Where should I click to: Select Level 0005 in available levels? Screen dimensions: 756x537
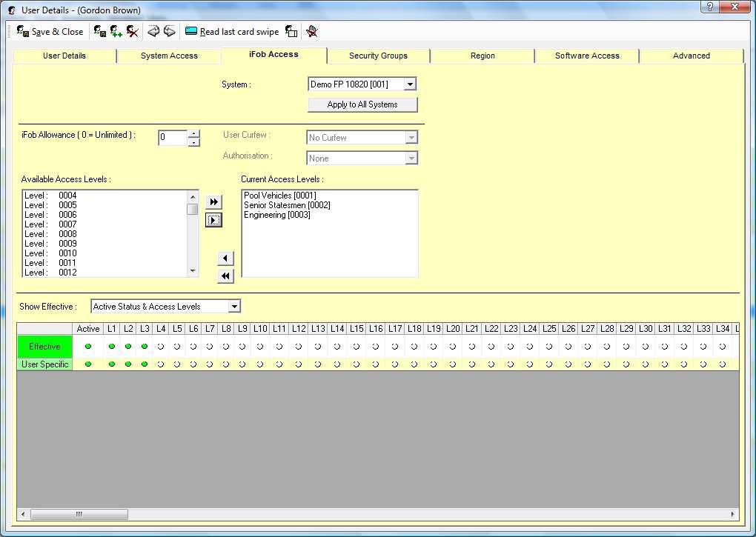point(105,205)
